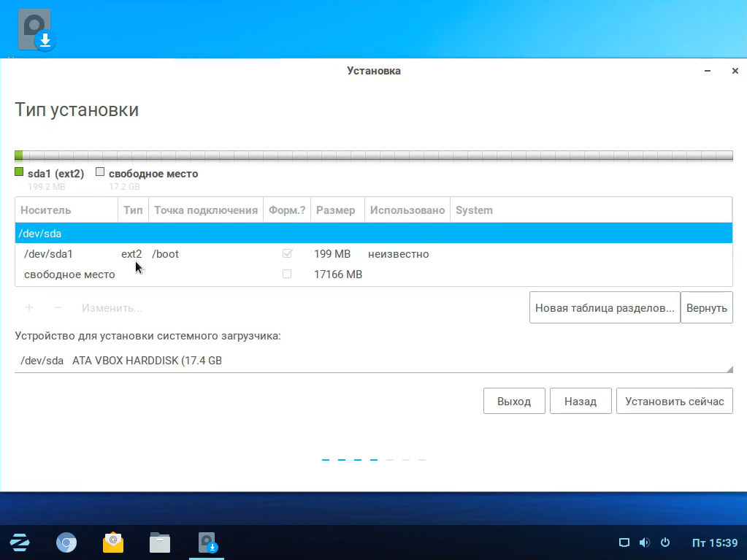Click the Назад button
The width and height of the screenshot is (747, 560).
(580, 402)
